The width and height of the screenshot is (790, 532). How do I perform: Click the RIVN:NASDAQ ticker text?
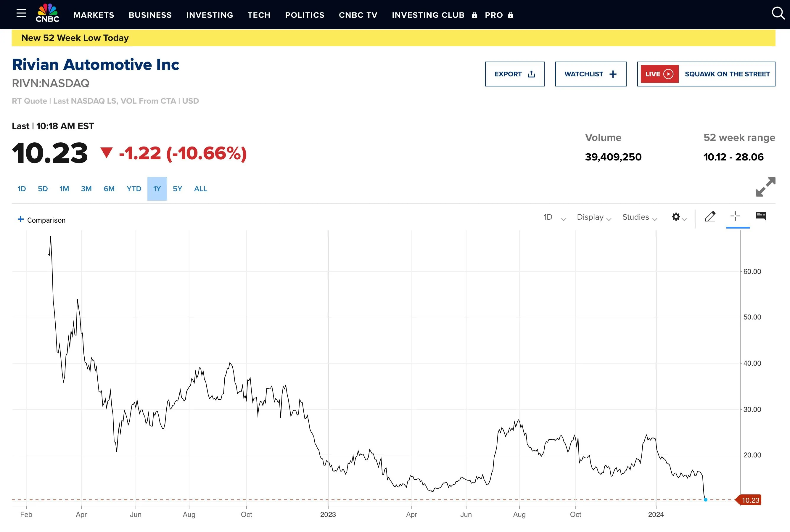pyautogui.click(x=51, y=83)
